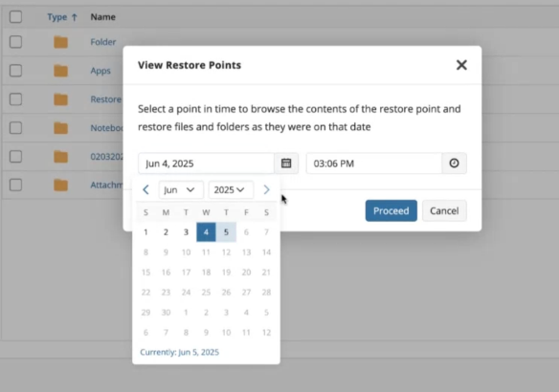Check the box for Folder row
Image resolution: width=559 pixels, height=392 pixels.
(x=15, y=42)
